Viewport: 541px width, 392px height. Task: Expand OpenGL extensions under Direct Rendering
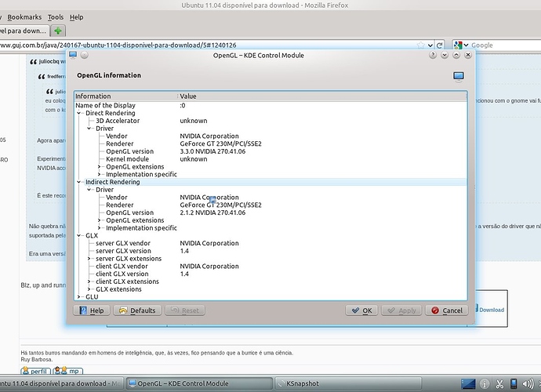click(100, 167)
